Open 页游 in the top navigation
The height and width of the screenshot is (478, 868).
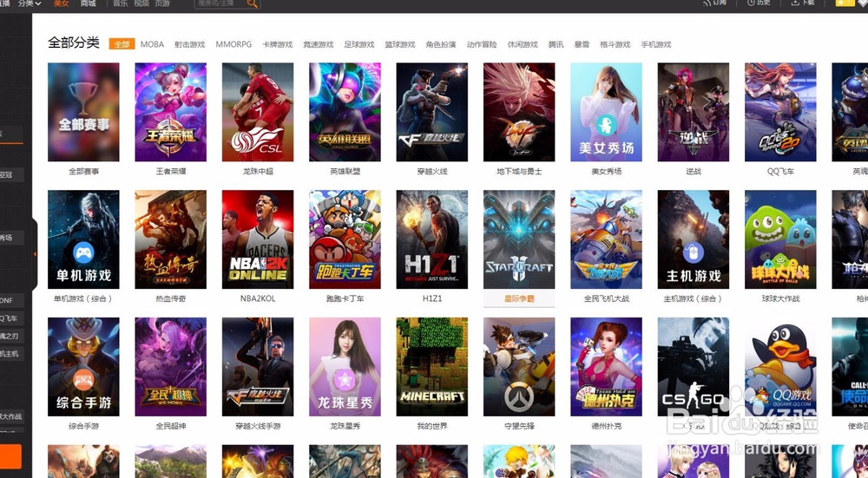pyautogui.click(x=162, y=3)
